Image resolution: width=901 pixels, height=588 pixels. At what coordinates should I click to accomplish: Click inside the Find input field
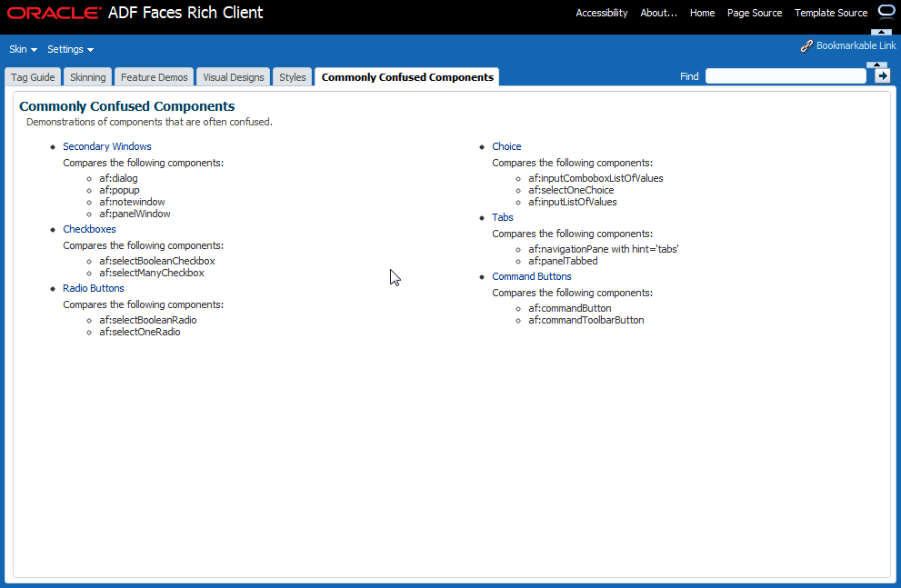pos(786,76)
